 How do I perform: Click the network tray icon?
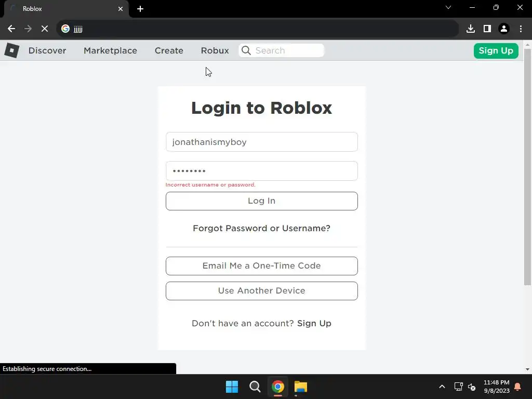tap(458, 387)
